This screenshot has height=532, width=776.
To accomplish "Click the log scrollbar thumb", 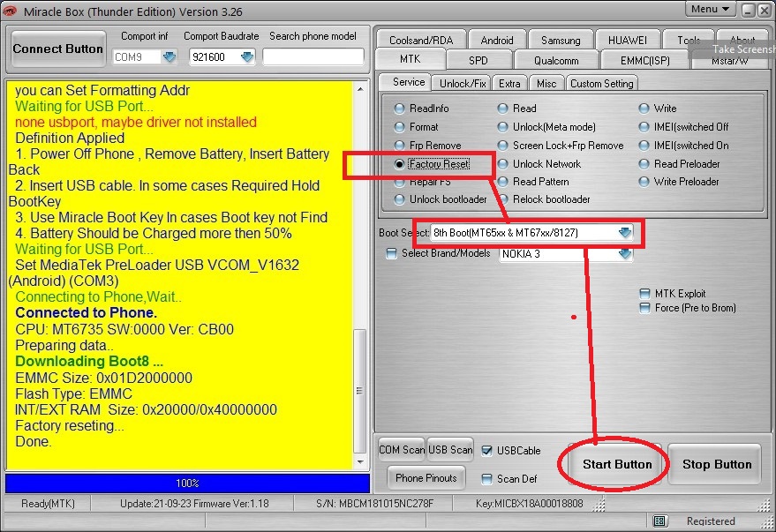I will point(360,391).
